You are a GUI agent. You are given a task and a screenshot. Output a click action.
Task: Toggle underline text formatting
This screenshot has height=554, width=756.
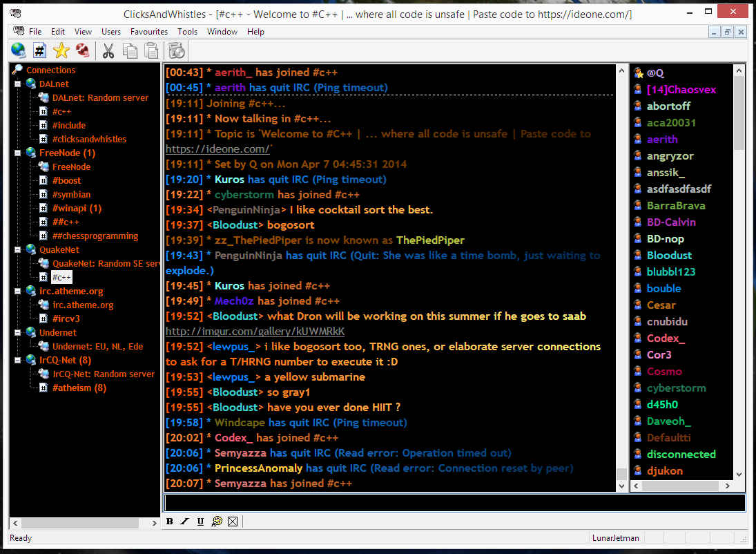click(x=200, y=522)
